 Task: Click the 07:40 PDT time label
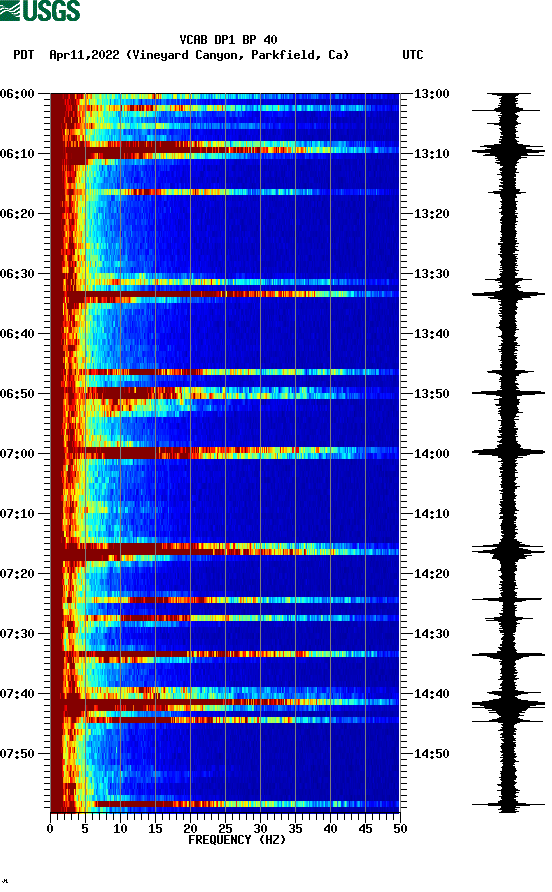17,694
